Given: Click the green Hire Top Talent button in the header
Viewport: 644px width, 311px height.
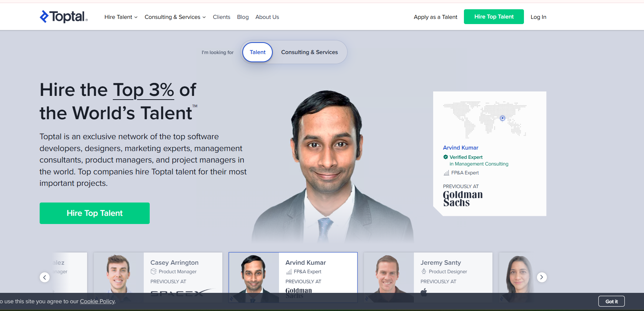Looking at the screenshot, I should 494,17.
